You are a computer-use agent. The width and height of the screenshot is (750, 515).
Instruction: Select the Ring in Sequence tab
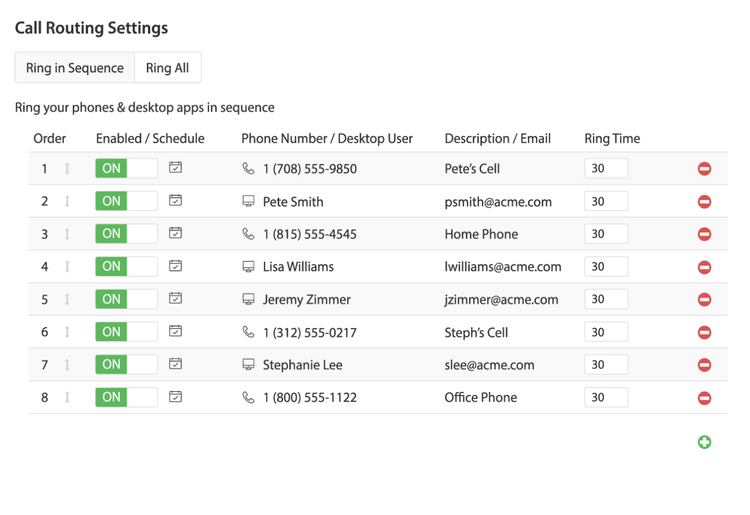pyautogui.click(x=75, y=68)
